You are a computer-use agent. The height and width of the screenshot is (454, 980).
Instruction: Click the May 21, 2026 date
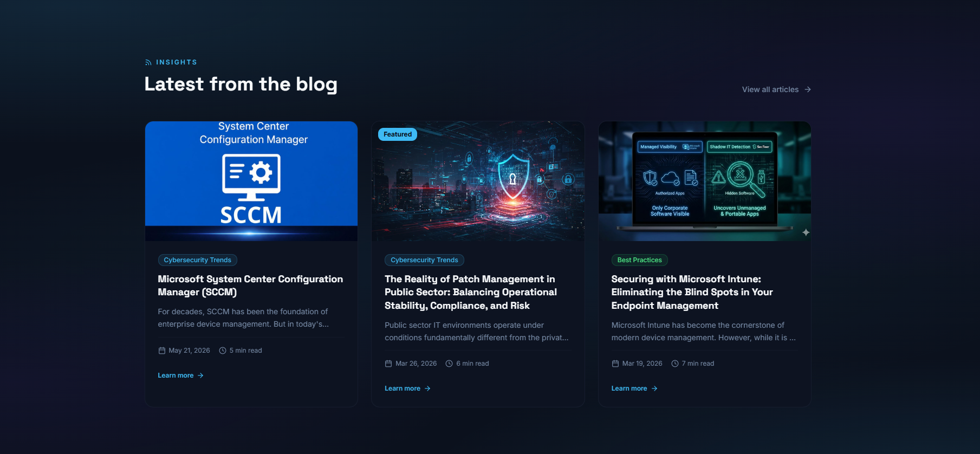pos(189,351)
